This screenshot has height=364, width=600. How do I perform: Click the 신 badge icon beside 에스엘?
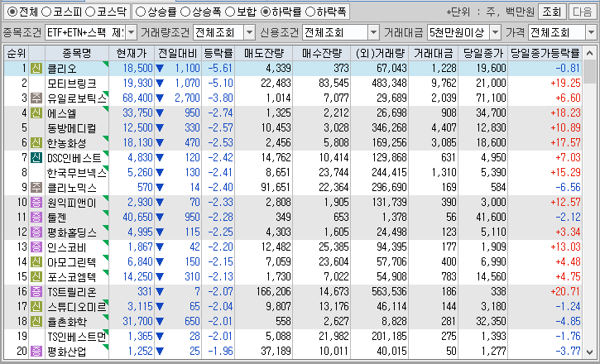36,113
